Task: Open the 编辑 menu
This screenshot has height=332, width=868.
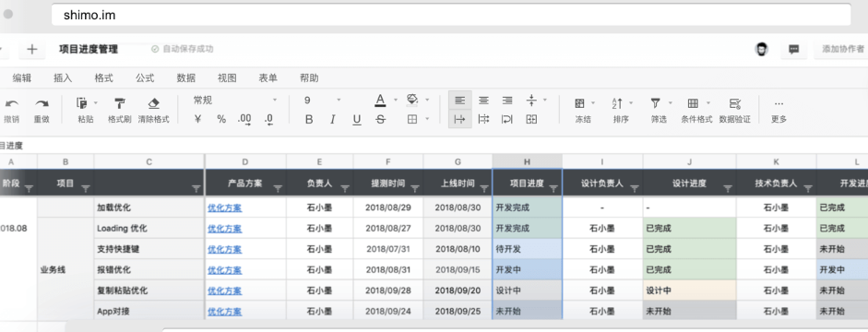Action: coord(22,78)
